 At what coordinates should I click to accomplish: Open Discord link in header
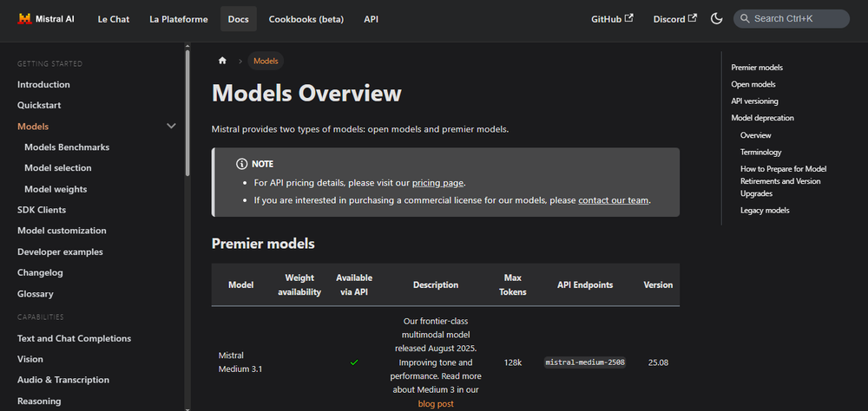[x=674, y=19]
